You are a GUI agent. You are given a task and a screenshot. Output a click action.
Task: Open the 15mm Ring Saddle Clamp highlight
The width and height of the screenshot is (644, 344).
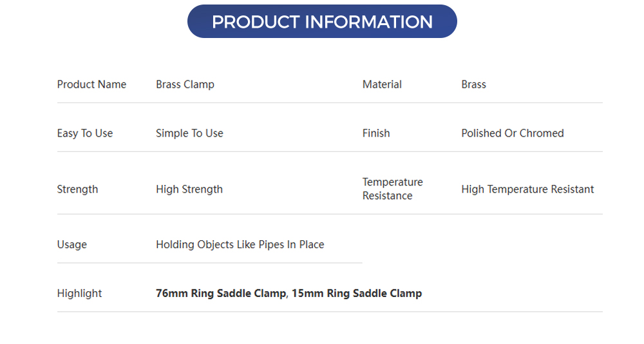357,294
